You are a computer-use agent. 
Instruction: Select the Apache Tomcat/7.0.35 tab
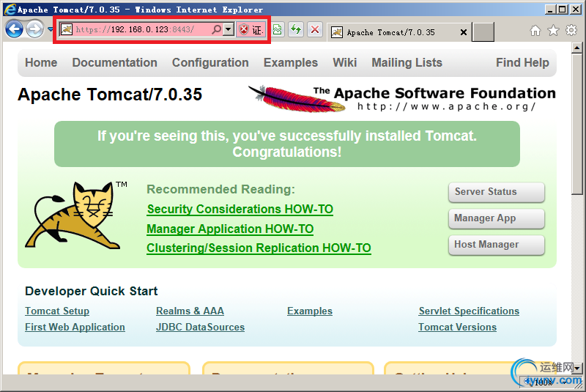[x=398, y=32]
